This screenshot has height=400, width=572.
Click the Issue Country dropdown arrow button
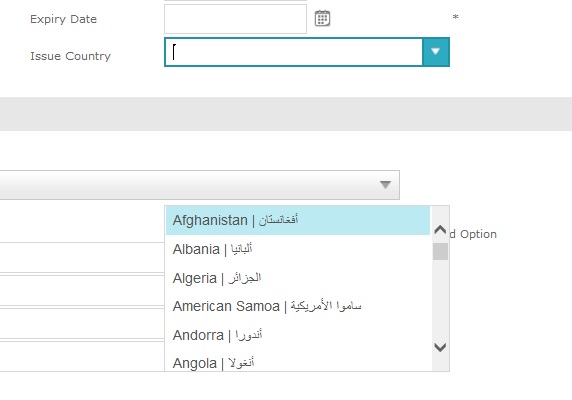pyautogui.click(x=436, y=52)
